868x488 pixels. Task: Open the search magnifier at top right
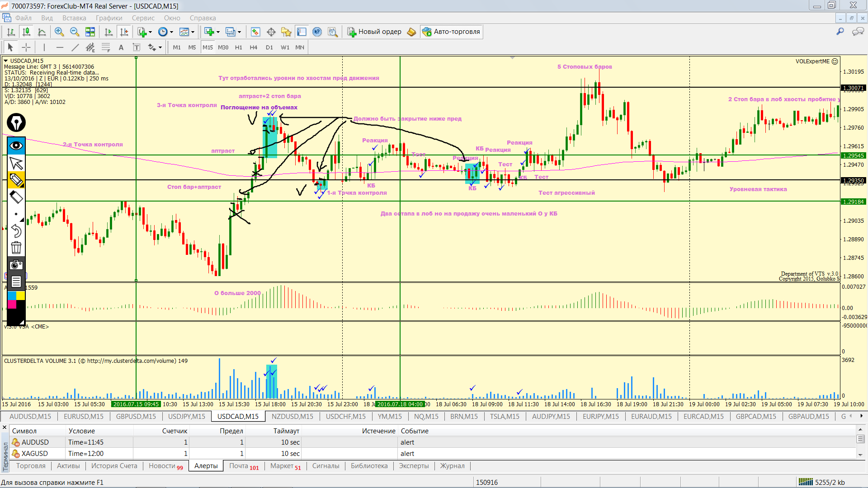[840, 32]
